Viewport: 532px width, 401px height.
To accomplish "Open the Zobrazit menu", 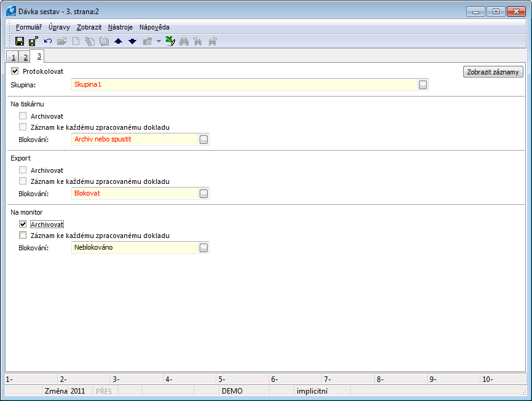I will click(89, 27).
